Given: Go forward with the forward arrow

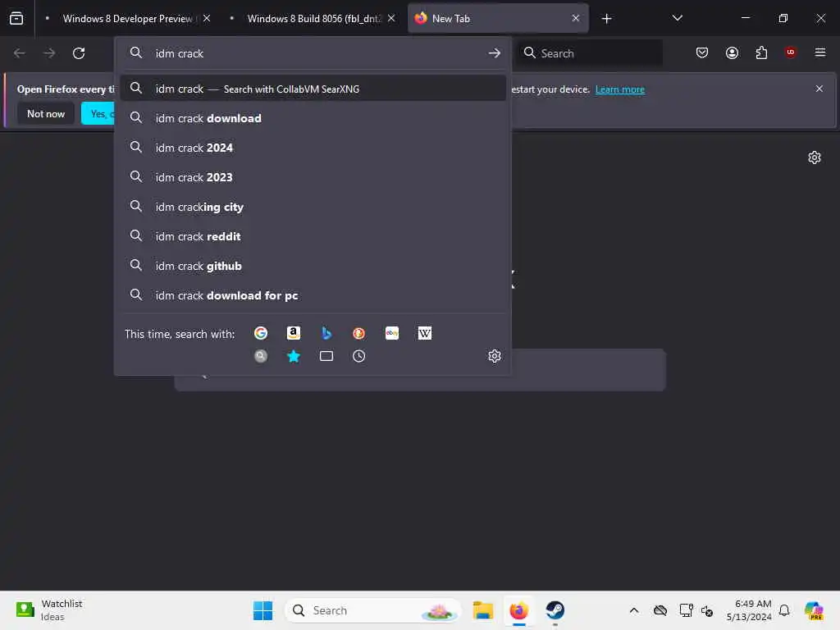Looking at the screenshot, I should [x=48, y=53].
